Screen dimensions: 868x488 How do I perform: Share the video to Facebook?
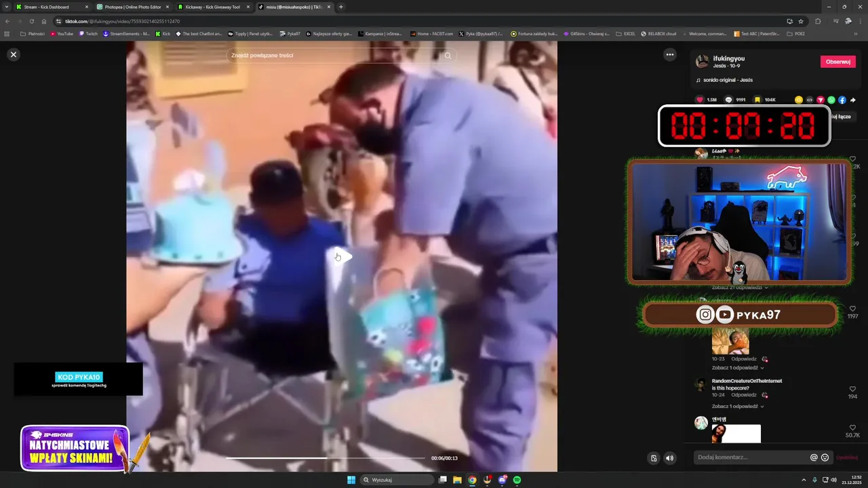842,100
